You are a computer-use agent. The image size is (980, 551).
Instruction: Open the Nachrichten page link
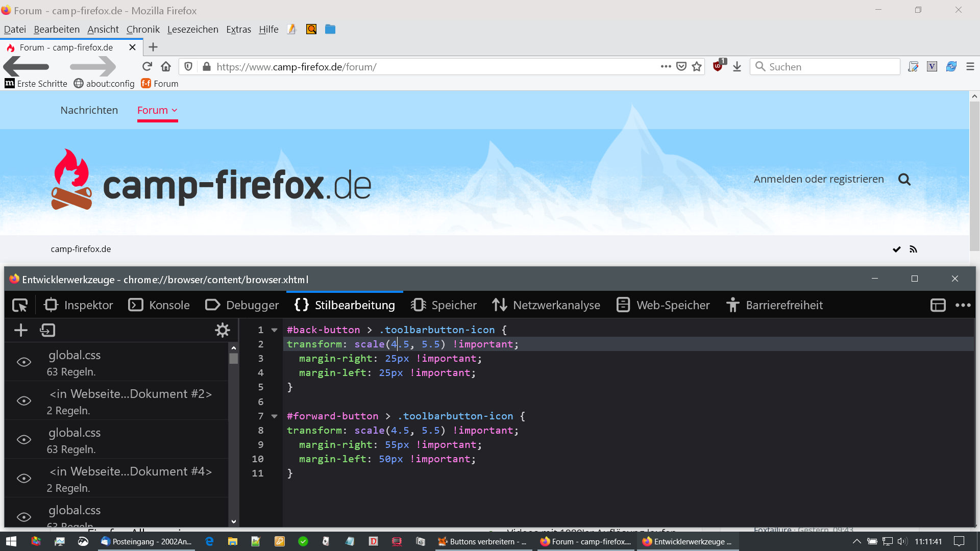(89, 110)
